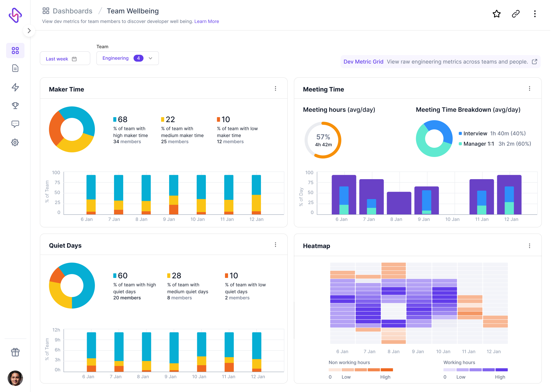Image resolution: width=551 pixels, height=392 pixels.
Task: Open the Last week date picker
Action: 65,59
